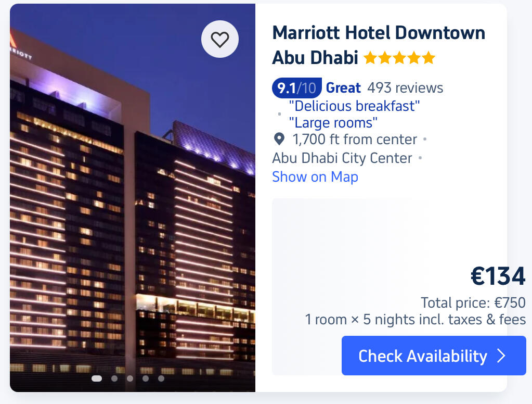Jump to the fifth photo dot
The image size is (532, 404).
(x=161, y=378)
